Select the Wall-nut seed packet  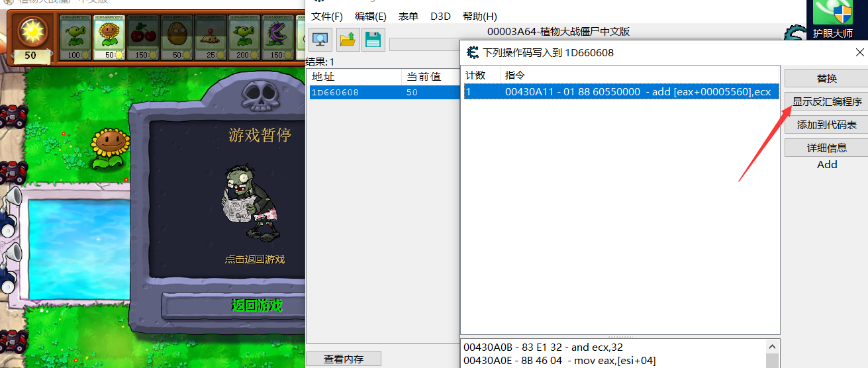pyautogui.click(x=175, y=37)
